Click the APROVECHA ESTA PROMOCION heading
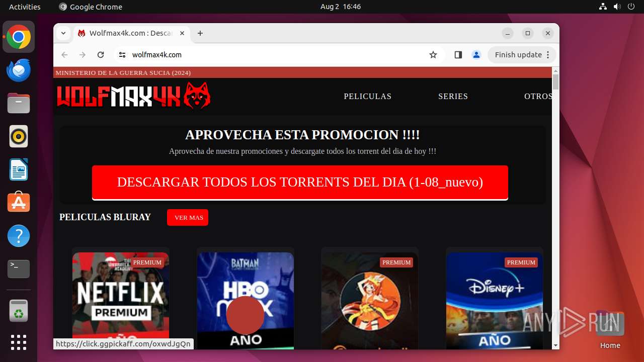The image size is (644, 362). point(302,135)
